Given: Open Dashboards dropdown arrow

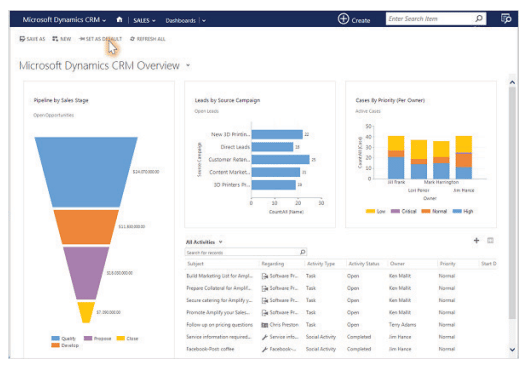Looking at the screenshot, I should (x=204, y=21).
